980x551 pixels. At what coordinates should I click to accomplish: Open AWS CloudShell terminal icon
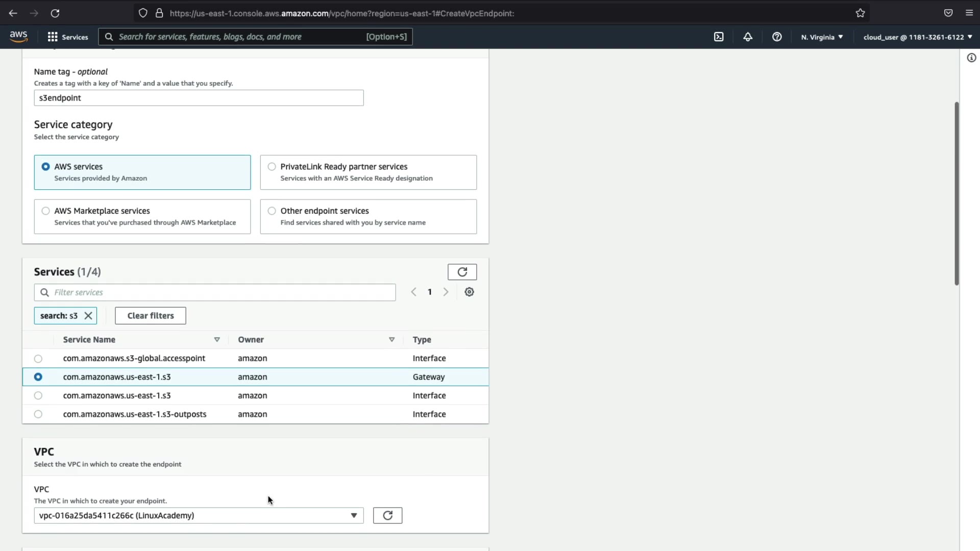(x=719, y=37)
